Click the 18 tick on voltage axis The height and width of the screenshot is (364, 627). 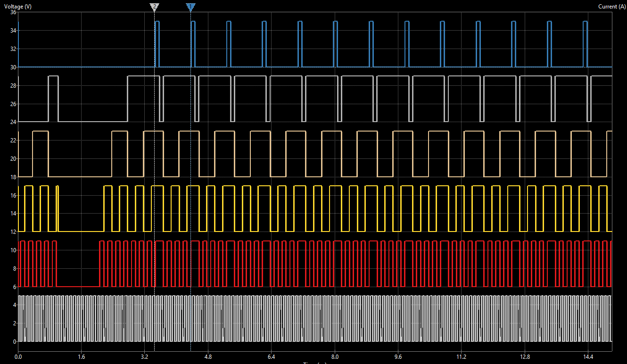click(13, 177)
